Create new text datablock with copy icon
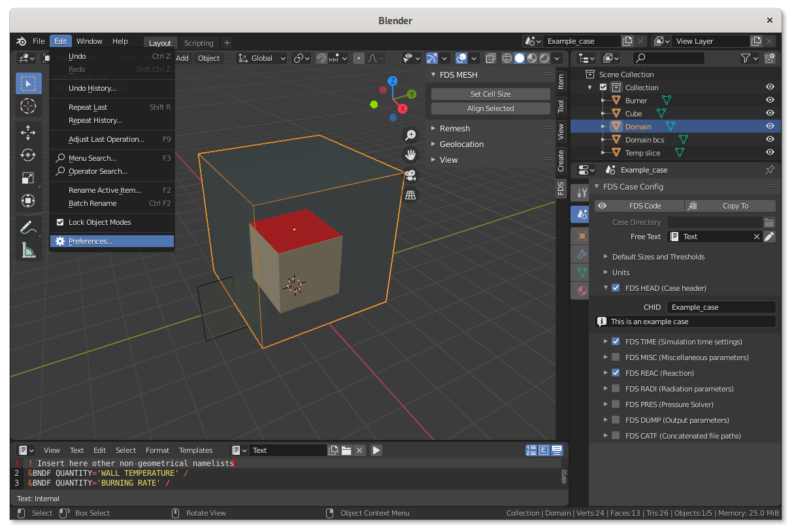The width and height of the screenshot is (794, 532). point(334,450)
